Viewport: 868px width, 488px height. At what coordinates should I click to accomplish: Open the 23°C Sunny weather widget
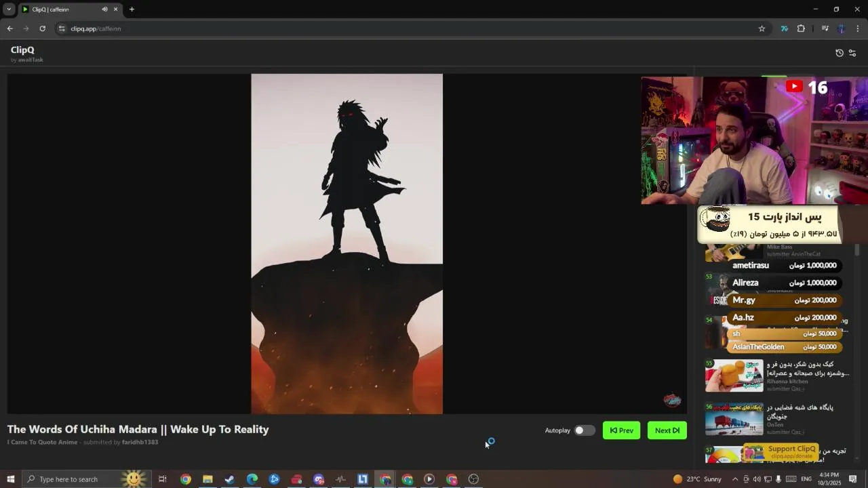pos(697,479)
